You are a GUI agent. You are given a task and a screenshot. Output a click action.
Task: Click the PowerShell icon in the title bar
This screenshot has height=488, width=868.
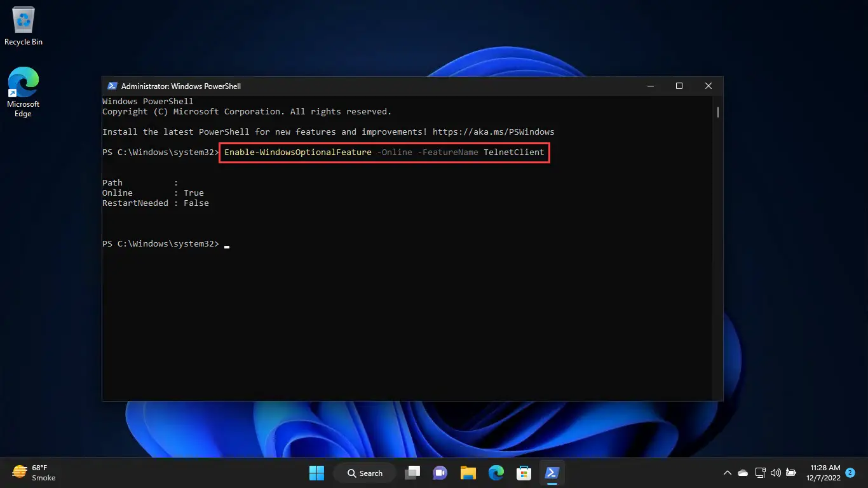[112, 86]
